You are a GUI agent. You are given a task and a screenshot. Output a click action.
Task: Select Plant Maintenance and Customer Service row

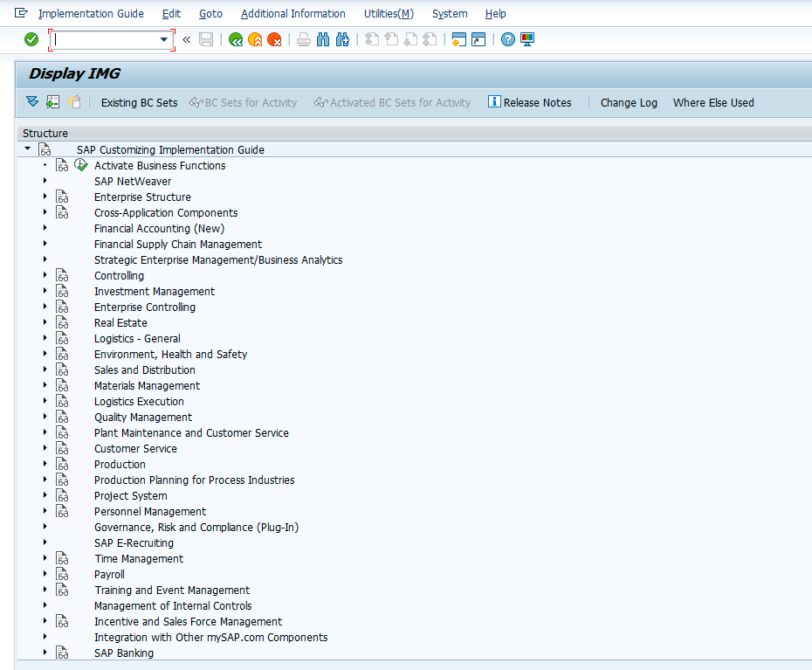(x=191, y=432)
